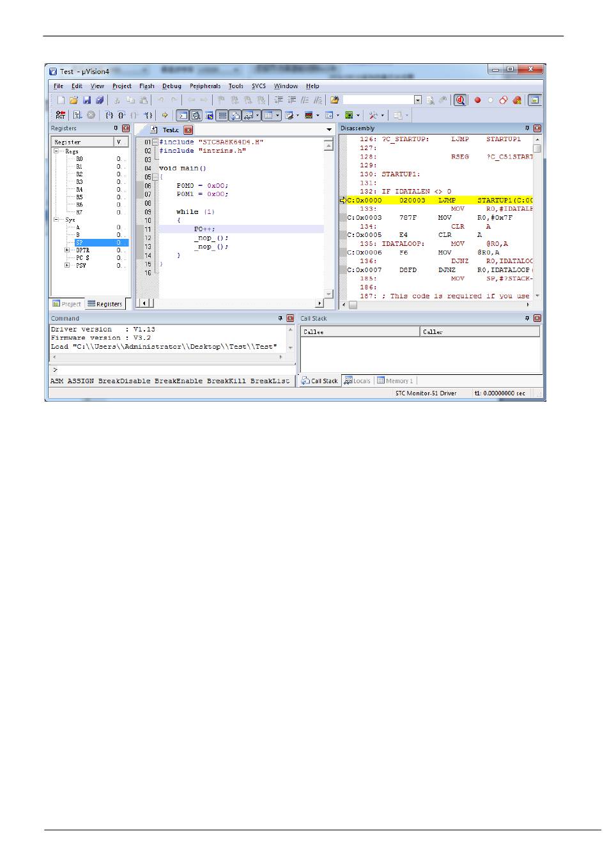The height and width of the screenshot is (868, 607).
Task: Toggle the Registers Window button
Action: (222, 115)
